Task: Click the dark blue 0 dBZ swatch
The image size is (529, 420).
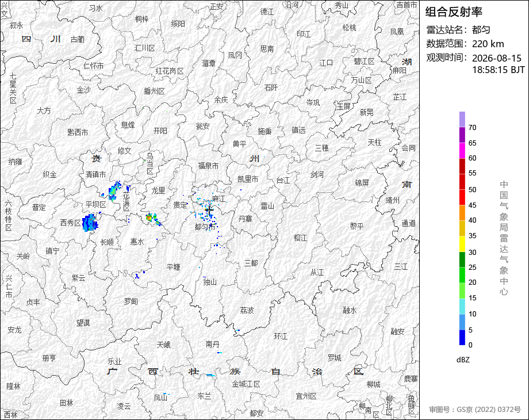Action: tap(462, 337)
